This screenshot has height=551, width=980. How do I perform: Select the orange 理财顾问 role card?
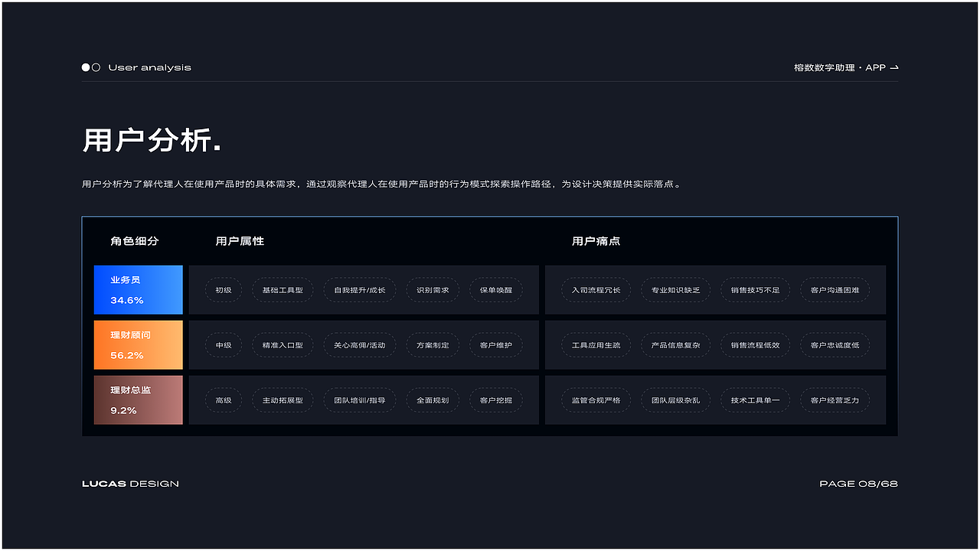click(138, 344)
